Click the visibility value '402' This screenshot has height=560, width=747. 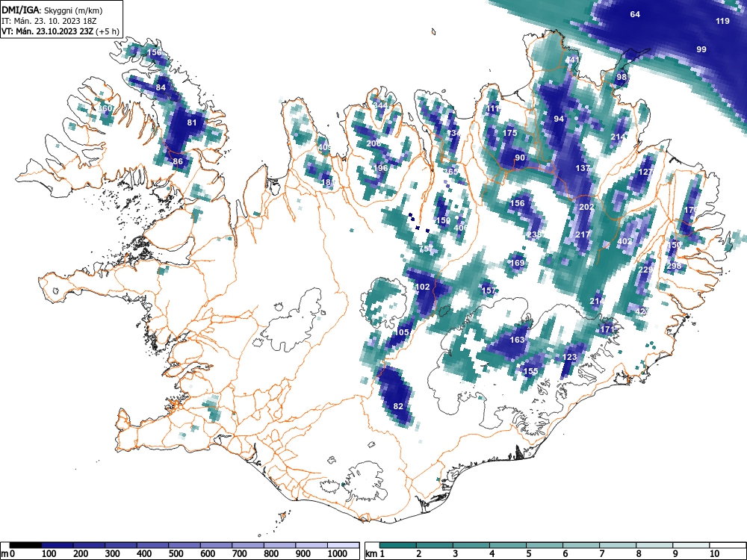[624, 241]
